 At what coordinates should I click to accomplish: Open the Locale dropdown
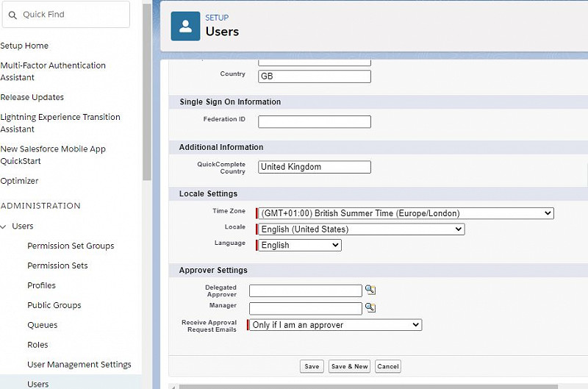(x=362, y=229)
